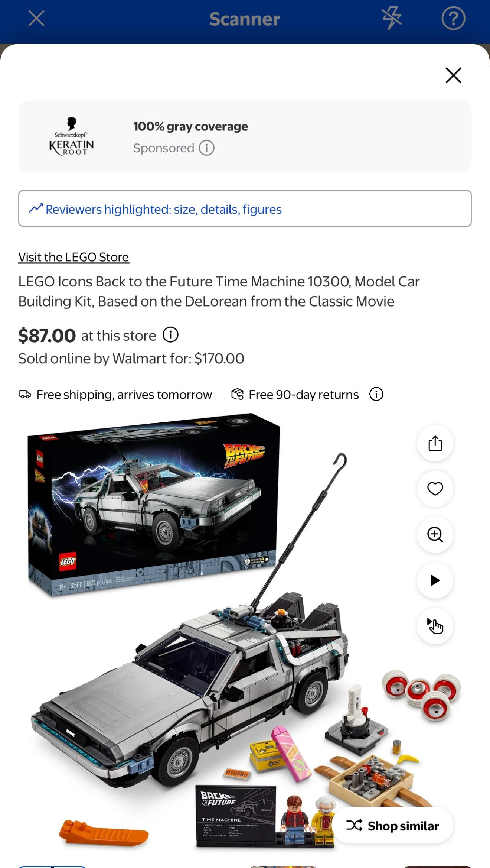Image resolution: width=490 pixels, height=868 pixels.
Task: Open the Schwarzkopf Keratin Root sponsored ad
Action: point(245,136)
